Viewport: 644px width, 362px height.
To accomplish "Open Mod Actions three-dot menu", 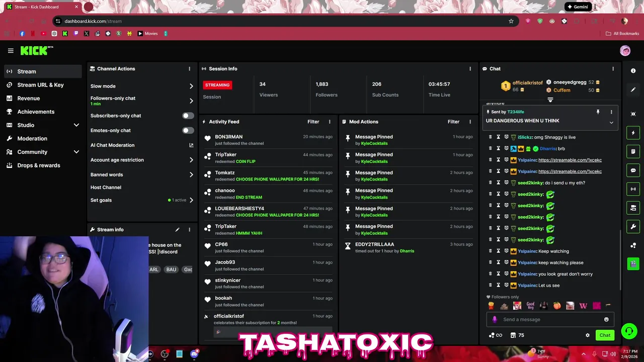I will tap(470, 122).
